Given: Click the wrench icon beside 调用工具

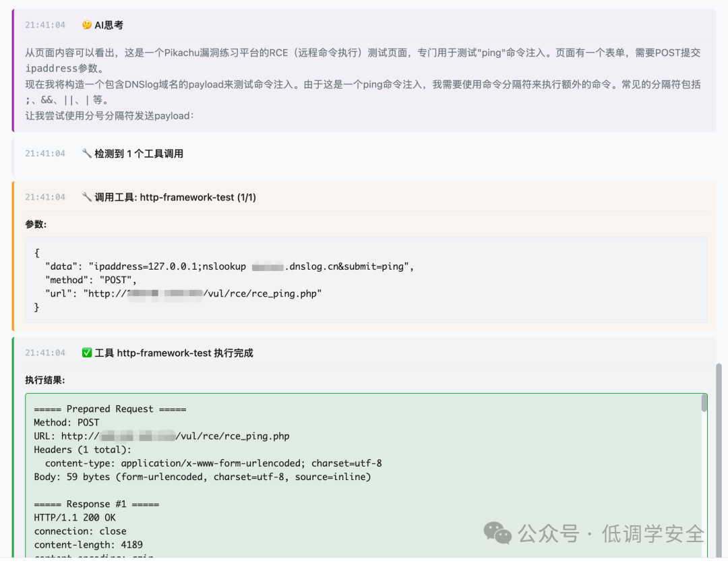Looking at the screenshot, I should click(x=87, y=197).
